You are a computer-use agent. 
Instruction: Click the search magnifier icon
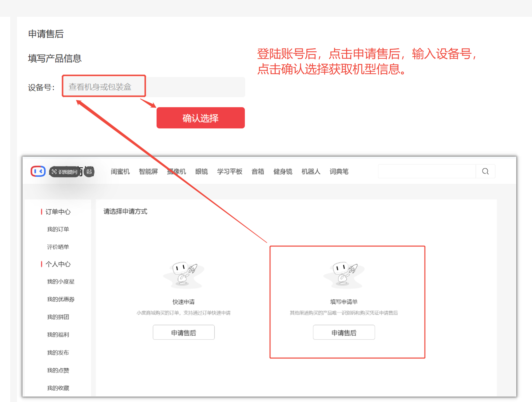click(x=485, y=171)
